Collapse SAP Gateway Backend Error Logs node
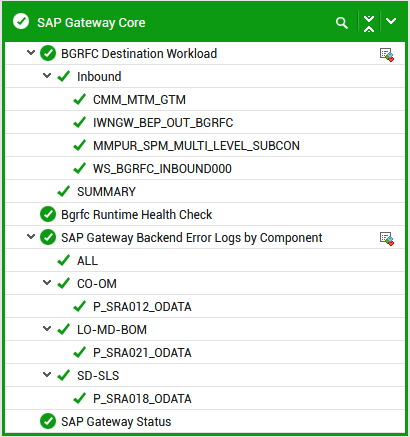The height and width of the screenshot is (437, 410). [x=31, y=237]
